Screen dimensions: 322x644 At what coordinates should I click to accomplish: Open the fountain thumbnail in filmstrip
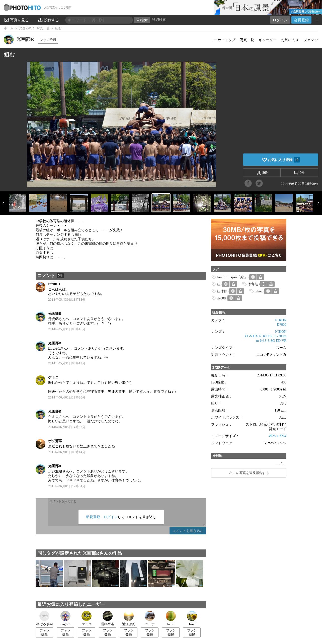pos(18,203)
